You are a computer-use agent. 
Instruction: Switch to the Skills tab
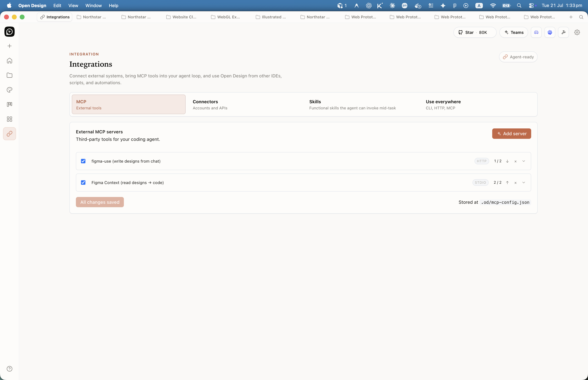pyautogui.click(x=362, y=104)
